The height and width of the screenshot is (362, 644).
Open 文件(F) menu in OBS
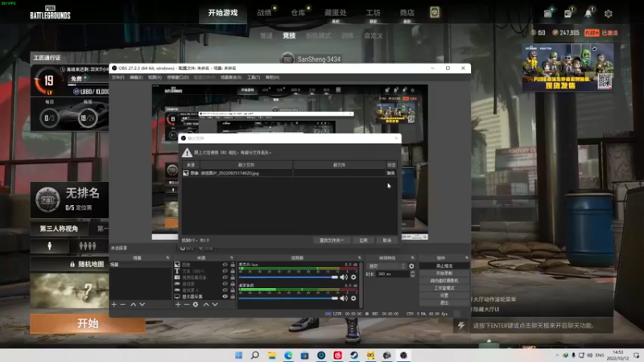click(118, 77)
